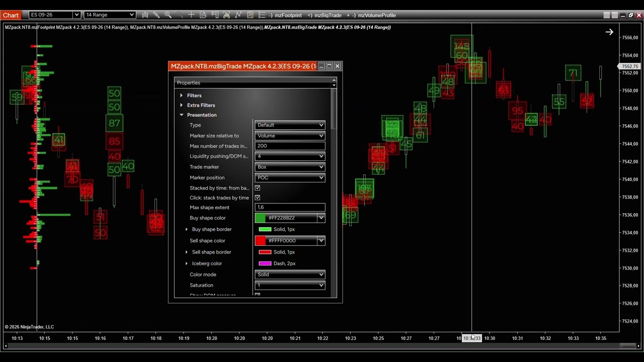
Task: Click the 7552,75 current price marker
Action: [x=629, y=66]
